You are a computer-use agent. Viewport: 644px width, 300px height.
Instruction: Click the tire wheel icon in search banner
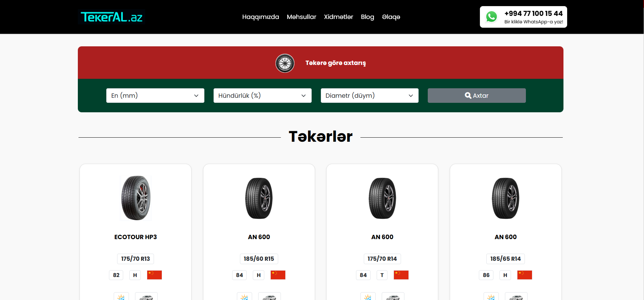(285, 63)
